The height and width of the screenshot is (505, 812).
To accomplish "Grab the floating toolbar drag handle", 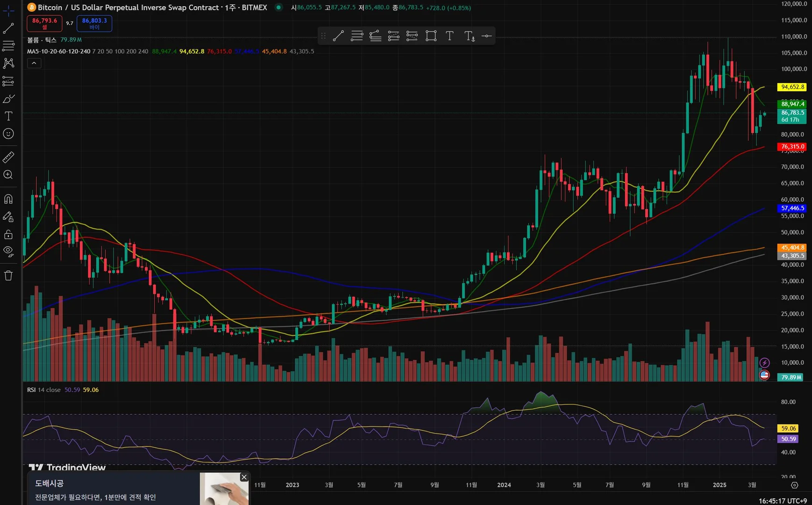I will pos(323,36).
